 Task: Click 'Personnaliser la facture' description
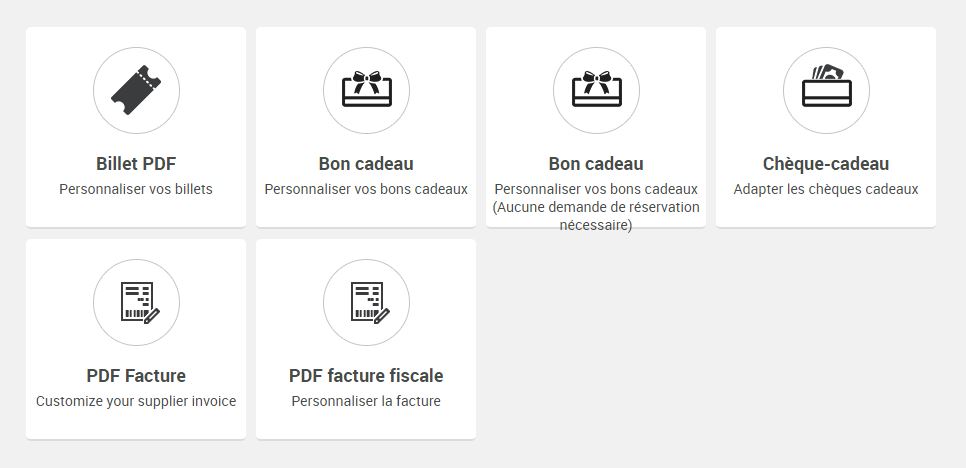(x=366, y=401)
